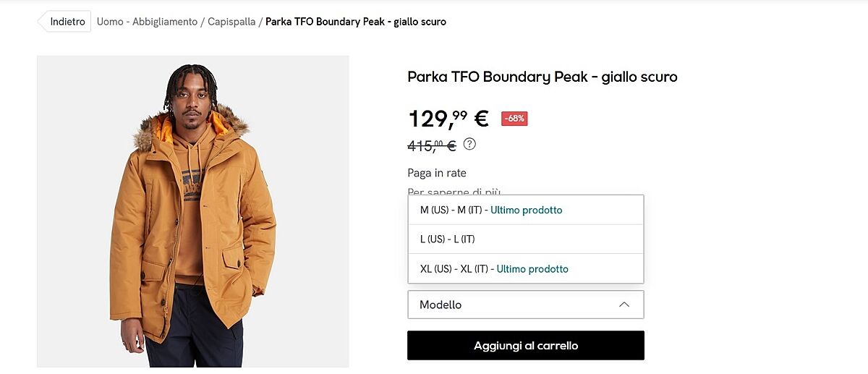Open the parka product photo
Image resolution: width=868 pixels, height=374 pixels.
coord(193,211)
